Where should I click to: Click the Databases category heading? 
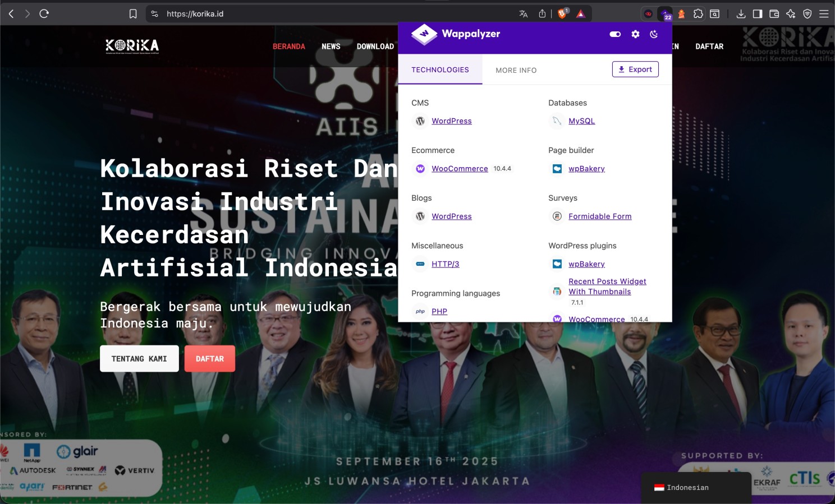click(567, 103)
